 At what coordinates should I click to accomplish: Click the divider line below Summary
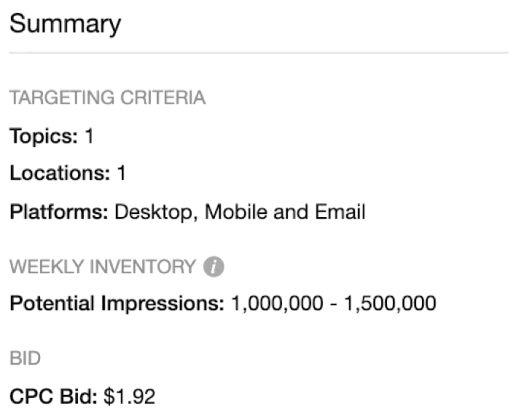[x=258, y=52]
